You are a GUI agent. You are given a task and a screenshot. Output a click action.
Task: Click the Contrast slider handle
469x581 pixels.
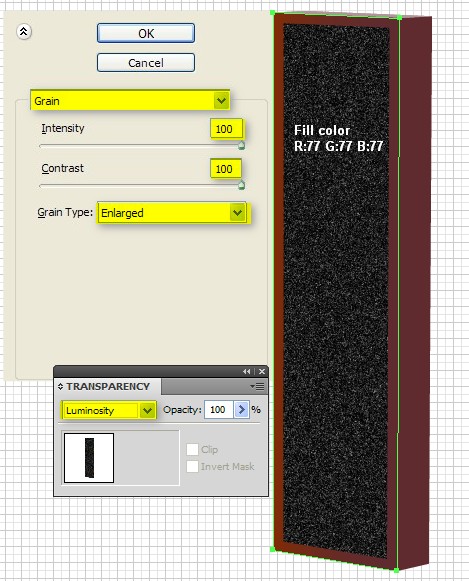[x=241, y=185]
